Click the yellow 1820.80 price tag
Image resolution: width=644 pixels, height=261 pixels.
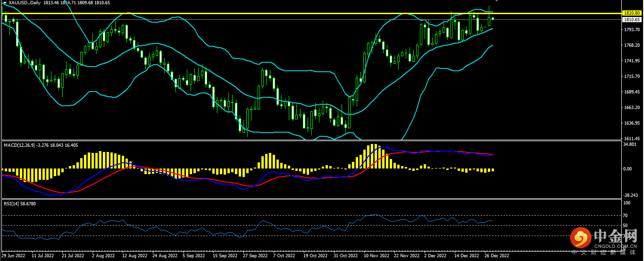click(x=631, y=13)
